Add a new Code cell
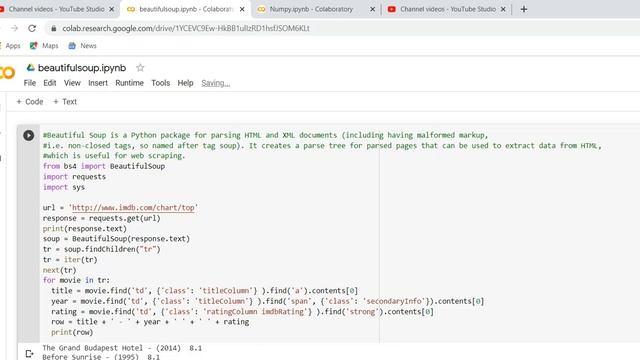 tap(29, 102)
